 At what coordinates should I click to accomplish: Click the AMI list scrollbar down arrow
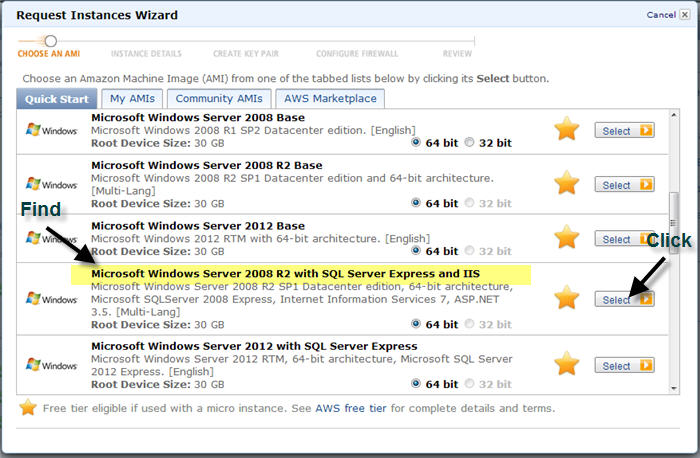tap(674, 388)
